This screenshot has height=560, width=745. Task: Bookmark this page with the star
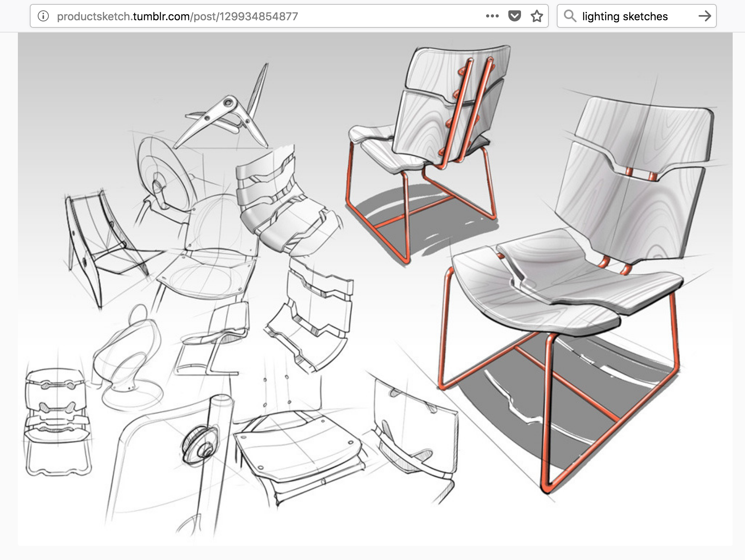[537, 16]
